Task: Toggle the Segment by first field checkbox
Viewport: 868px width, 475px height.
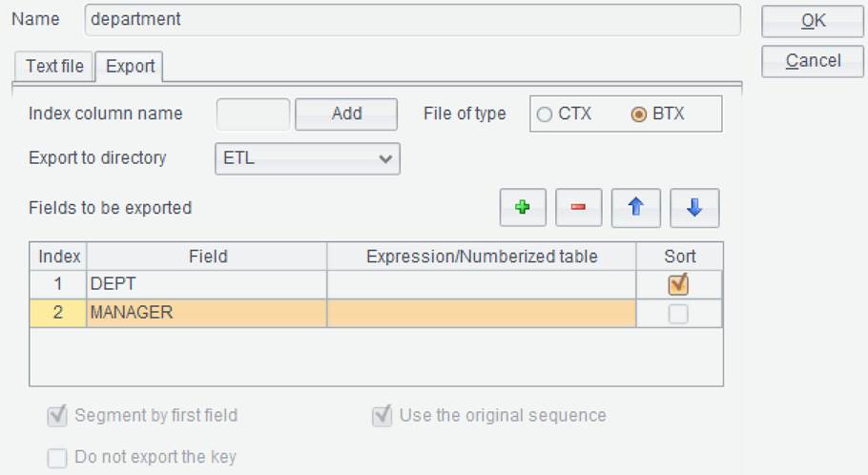Action: (57, 416)
